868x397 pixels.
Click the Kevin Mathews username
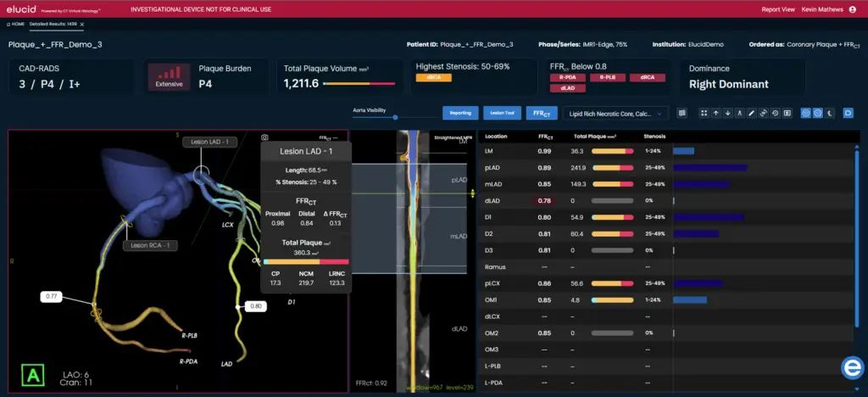822,9
